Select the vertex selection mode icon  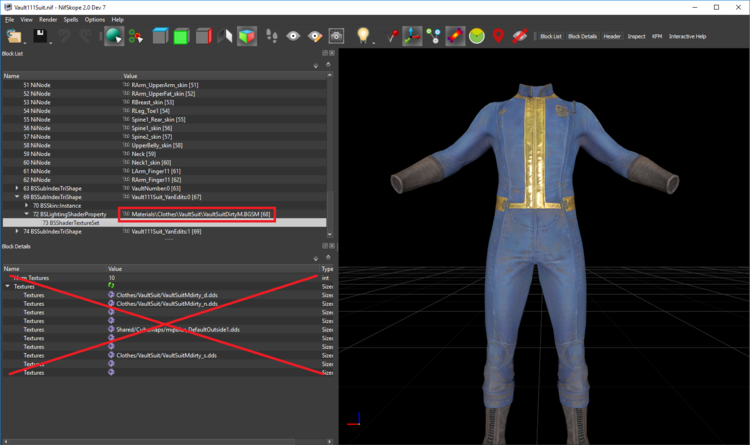(135, 36)
